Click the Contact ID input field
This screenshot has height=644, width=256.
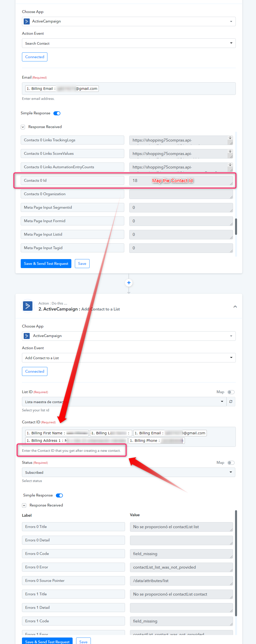point(129,437)
